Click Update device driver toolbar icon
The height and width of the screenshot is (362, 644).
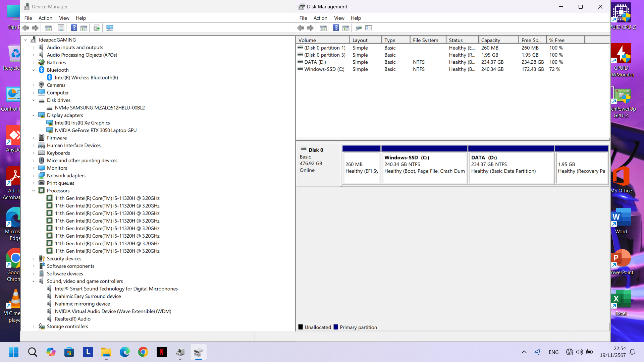coord(97,28)
